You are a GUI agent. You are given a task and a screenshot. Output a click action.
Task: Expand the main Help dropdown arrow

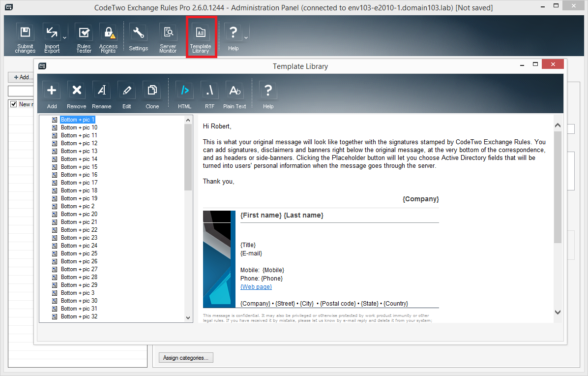(246, 38)
